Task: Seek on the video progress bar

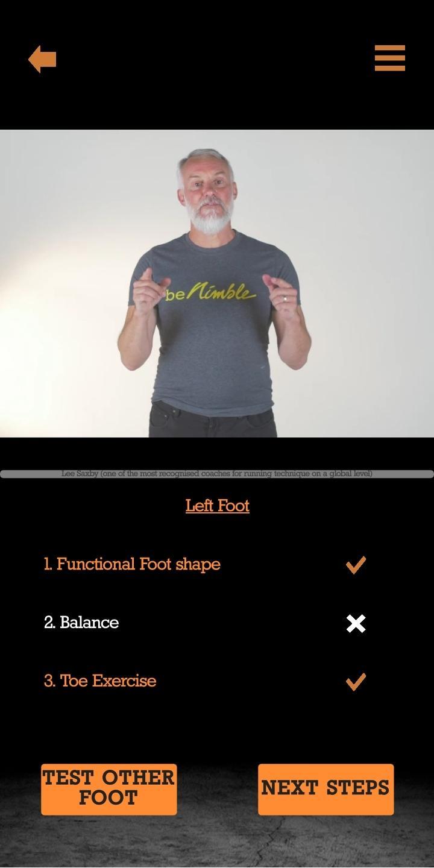Action: tap(217, 474)
